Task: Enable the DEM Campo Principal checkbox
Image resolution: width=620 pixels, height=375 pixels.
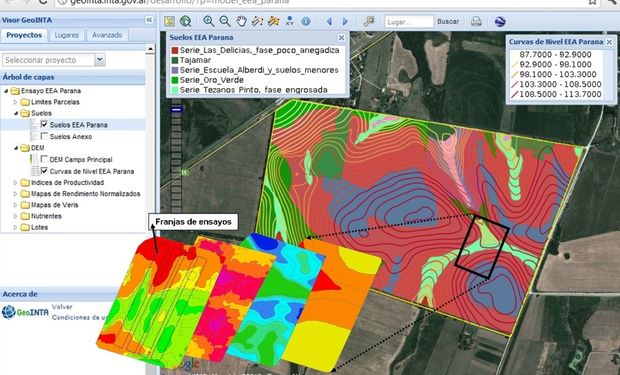Action: tap(44, 159)
